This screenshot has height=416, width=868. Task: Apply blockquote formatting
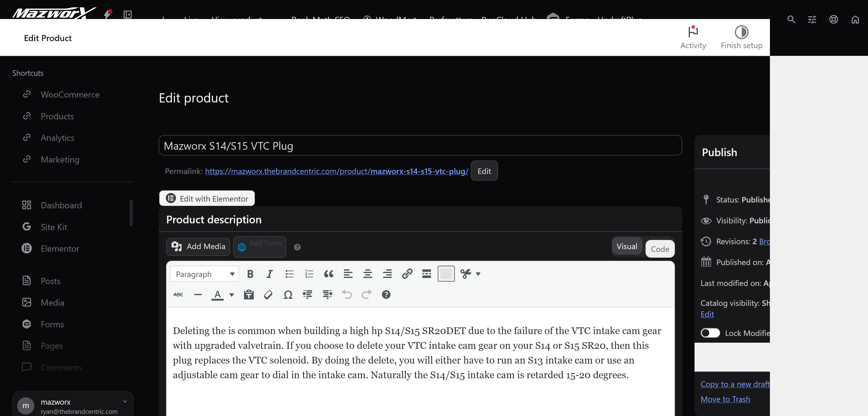329,274
